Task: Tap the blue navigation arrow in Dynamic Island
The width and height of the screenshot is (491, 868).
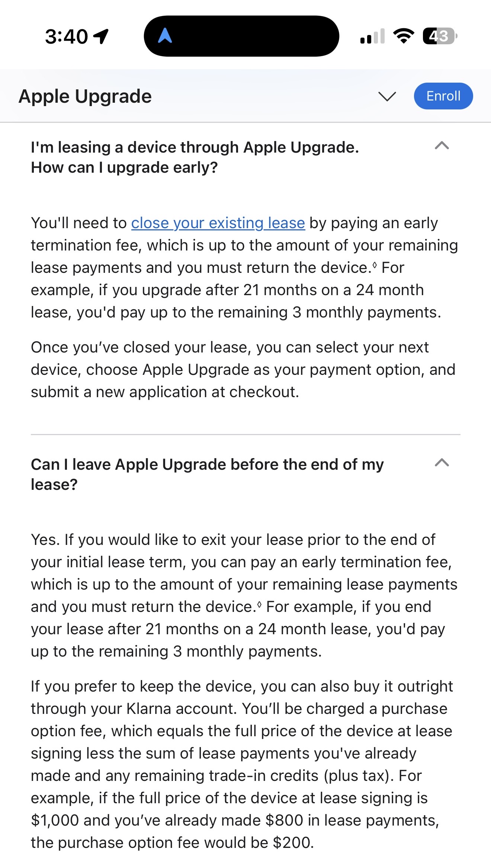Action: [165, 36]
